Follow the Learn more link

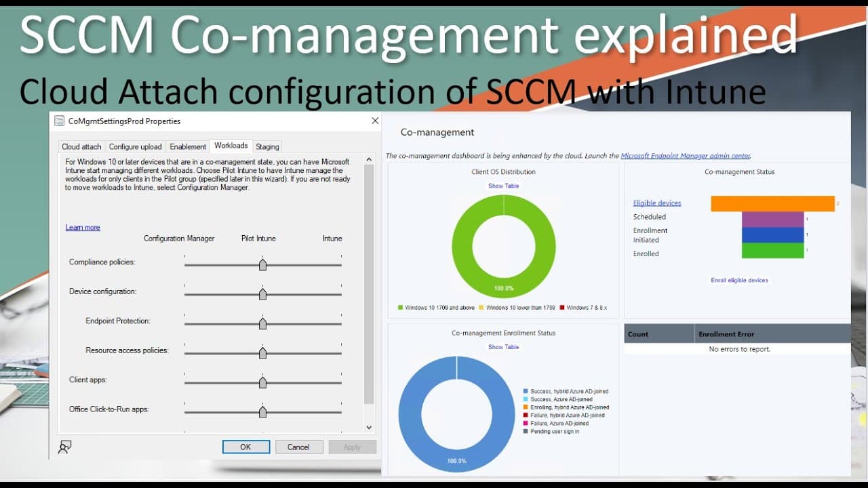83,228
